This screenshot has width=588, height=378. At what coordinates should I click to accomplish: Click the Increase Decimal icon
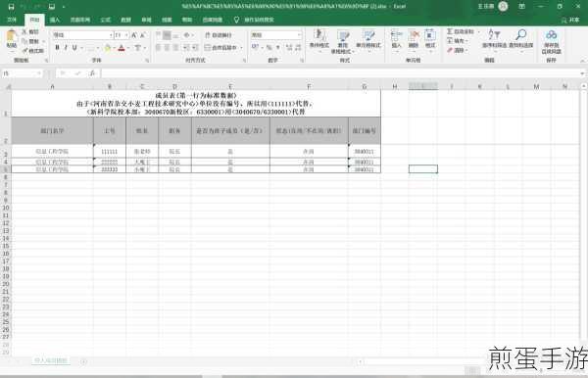click(x=289, y=47)
